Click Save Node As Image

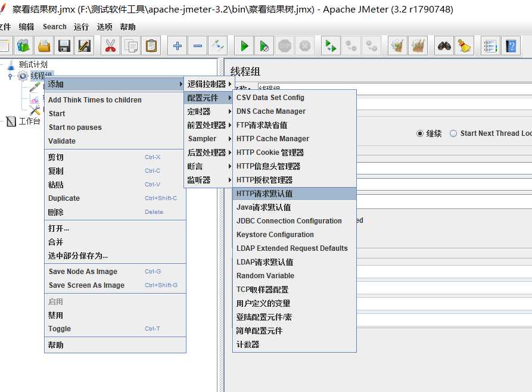click(x=115, y=272)
